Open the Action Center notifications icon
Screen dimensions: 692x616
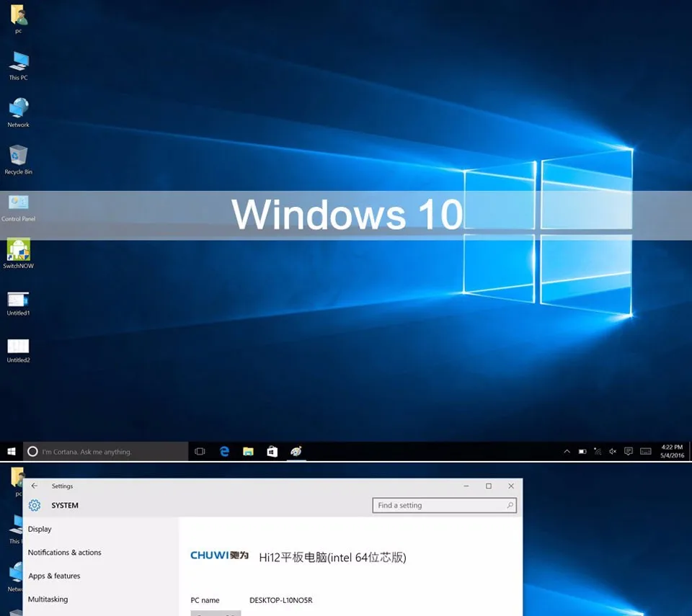[629, 452]
